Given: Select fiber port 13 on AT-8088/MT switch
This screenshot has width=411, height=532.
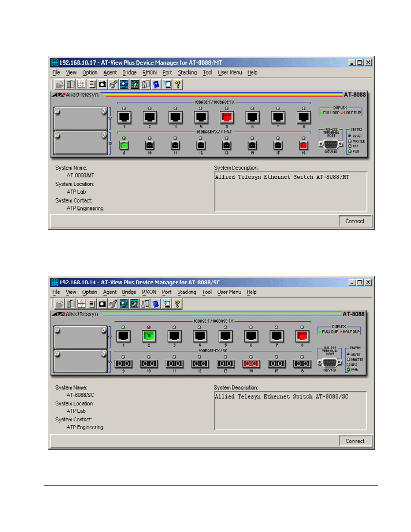Looking at the screenshot, I should pyautogui.click(x=227, y=145).
